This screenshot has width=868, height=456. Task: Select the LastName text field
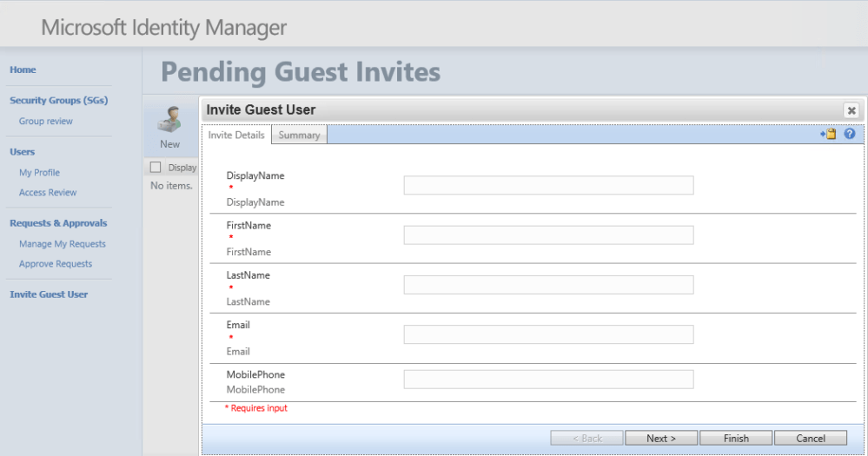click(548, 285)
